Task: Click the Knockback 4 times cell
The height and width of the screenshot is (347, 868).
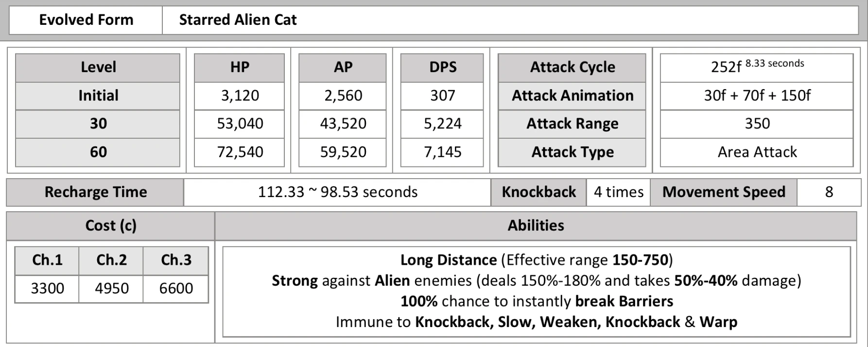Action: (618, 192)
